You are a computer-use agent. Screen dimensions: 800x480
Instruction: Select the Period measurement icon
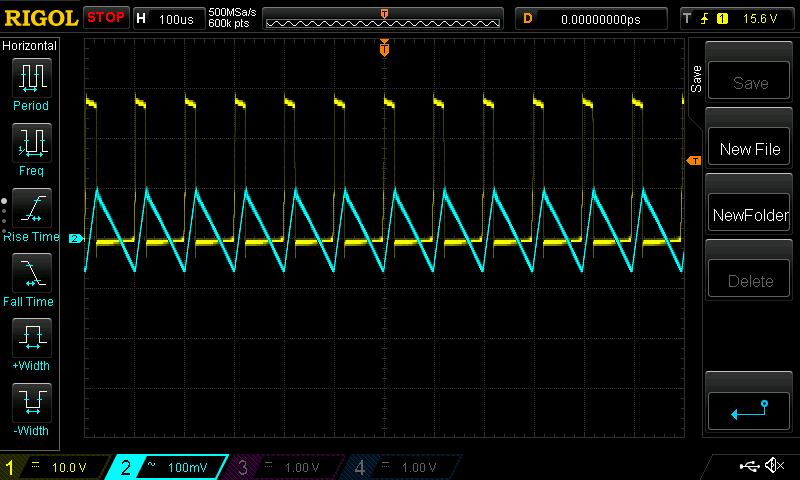(32, 78)
